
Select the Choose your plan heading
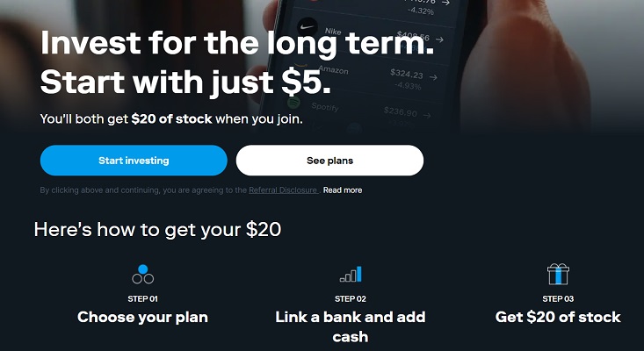142,317
